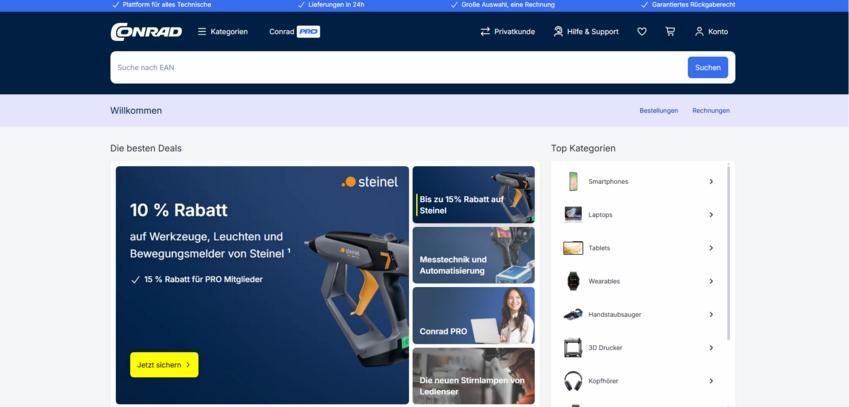Open the wishlist heart icon

tap(642, 31)
